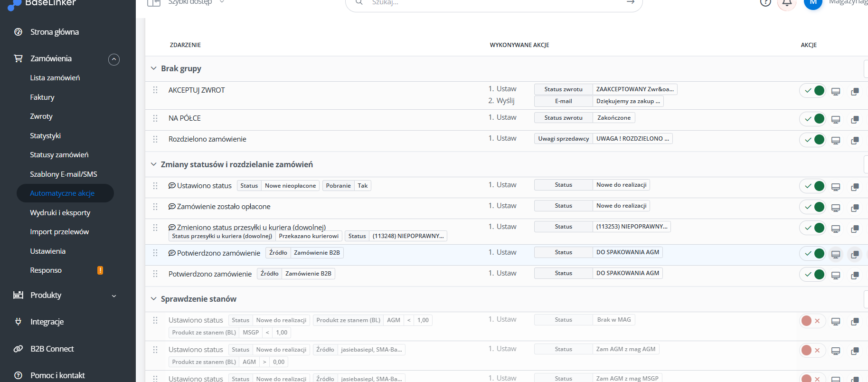Enable the Brak w MAG action toggle
Screen dimensions: 868x382
point(813,321)
